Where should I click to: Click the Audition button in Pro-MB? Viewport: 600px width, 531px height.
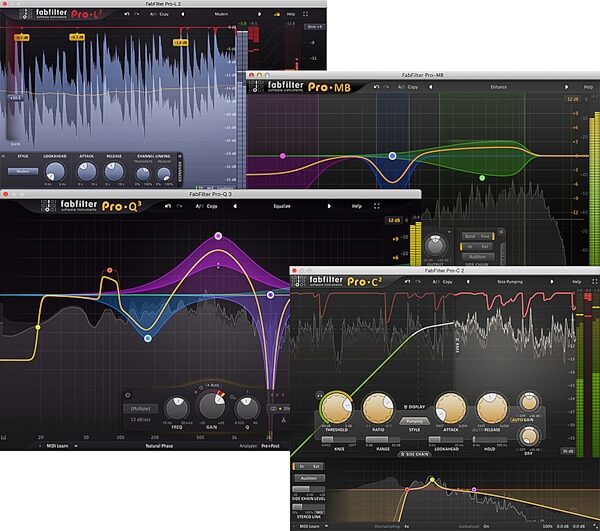[478, 257]
